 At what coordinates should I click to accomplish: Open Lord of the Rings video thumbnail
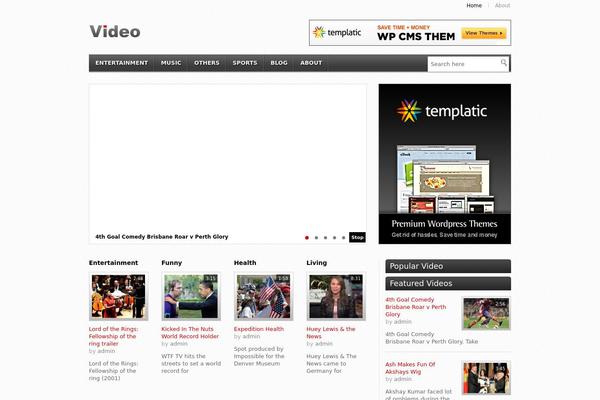click(x=119, y=297)
